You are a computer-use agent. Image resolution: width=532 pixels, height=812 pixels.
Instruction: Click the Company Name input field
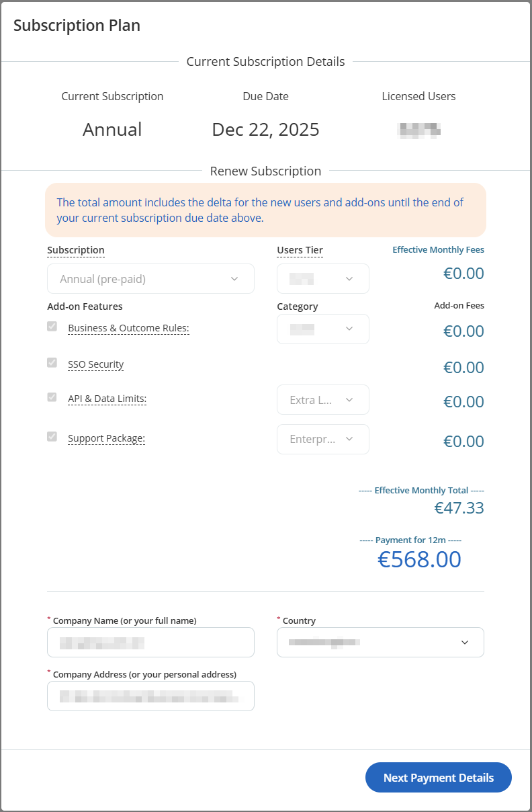coord(150,643)
